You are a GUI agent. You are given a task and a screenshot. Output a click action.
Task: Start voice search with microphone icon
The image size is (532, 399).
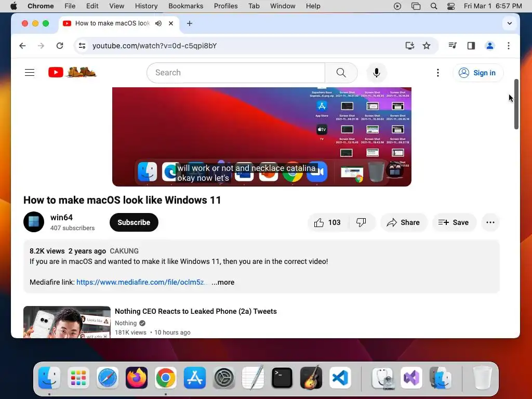coord(376,73)
